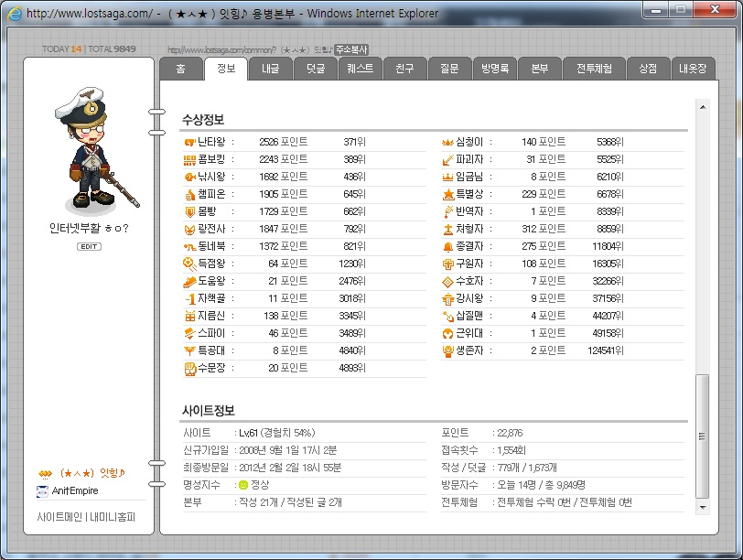Switch to the 방명록 tab
The image size is (743, 560).
click(x=495, y=69)
